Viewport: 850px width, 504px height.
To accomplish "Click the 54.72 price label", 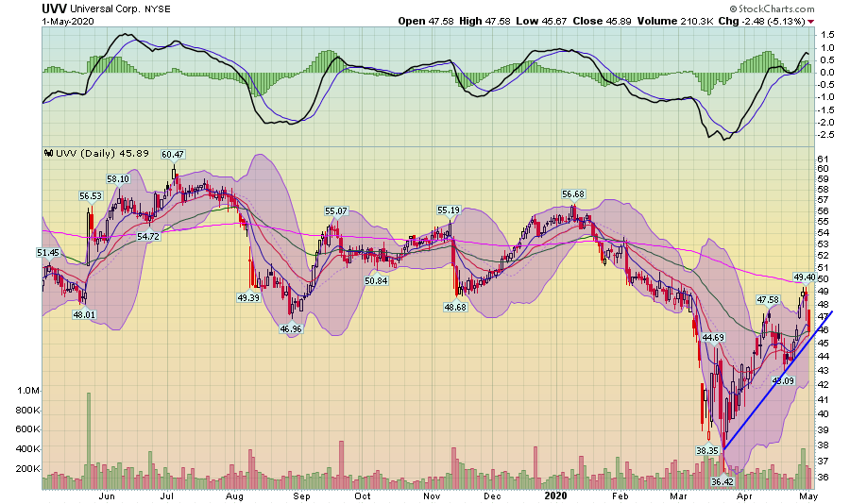I will [x=148, y=236].
